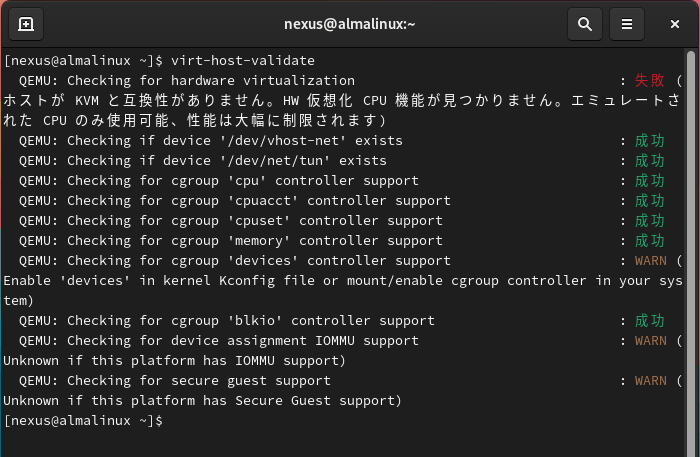Click WARN on the 'devices' controller line

[650, 261]
